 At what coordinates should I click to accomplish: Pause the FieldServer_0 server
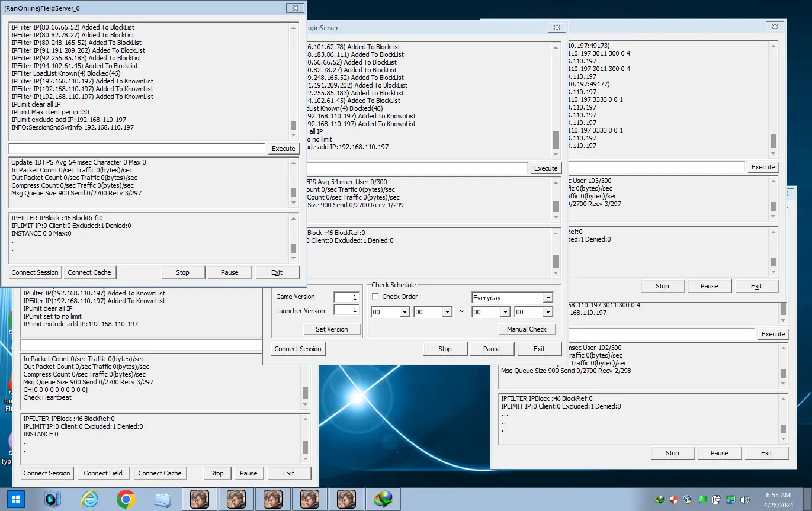(x=230, y=272)
